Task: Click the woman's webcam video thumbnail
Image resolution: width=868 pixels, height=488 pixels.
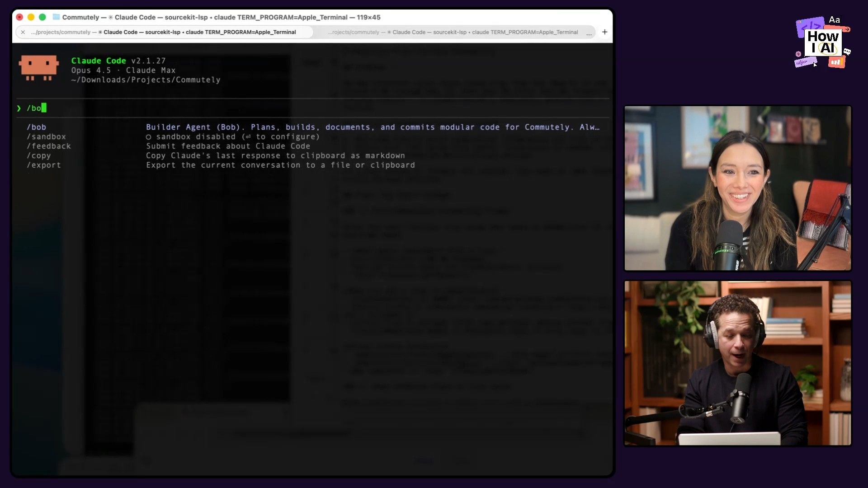Action: tap(738, 188)
